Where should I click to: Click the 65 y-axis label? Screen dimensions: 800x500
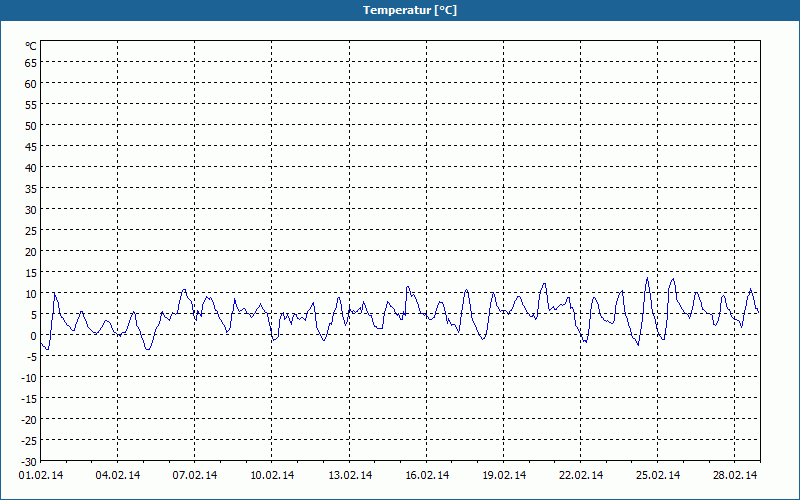point(31,63)
